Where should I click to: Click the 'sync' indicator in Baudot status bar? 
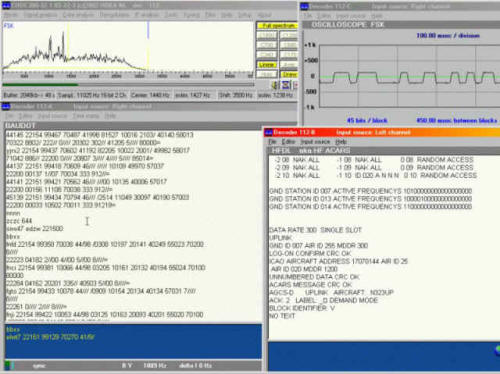point(39,366)
